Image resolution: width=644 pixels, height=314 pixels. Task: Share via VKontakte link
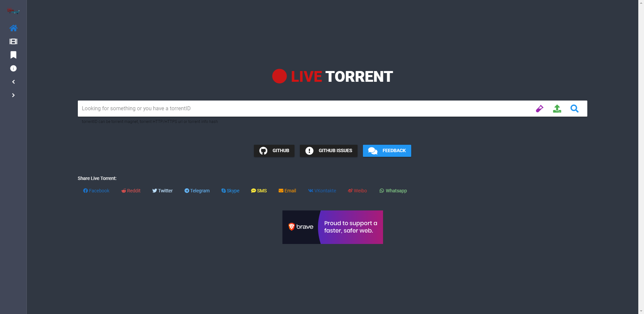coord(322,191)
